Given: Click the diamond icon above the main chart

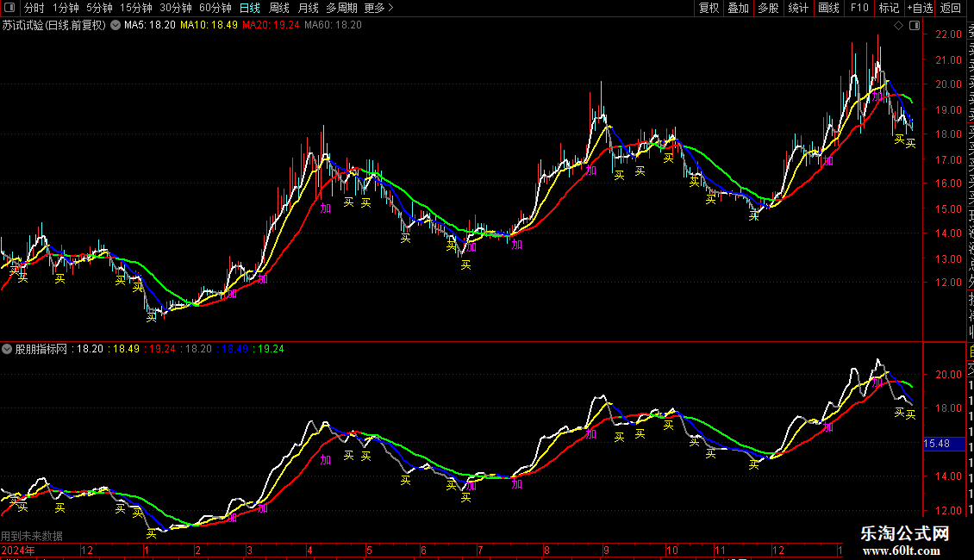Looking at the screenshot, I should click(898, 26).
